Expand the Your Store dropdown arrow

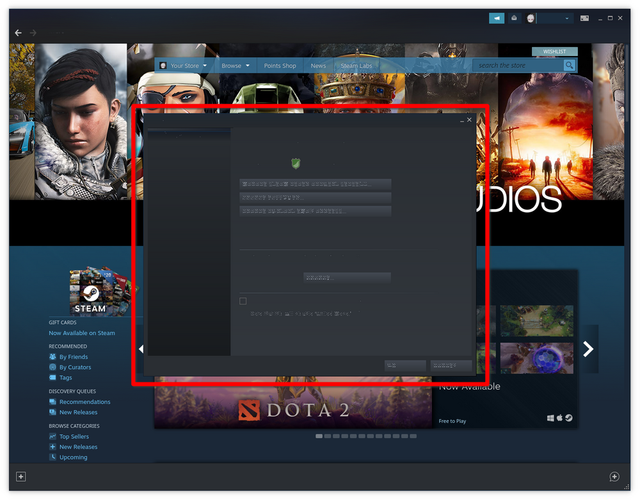205,65
